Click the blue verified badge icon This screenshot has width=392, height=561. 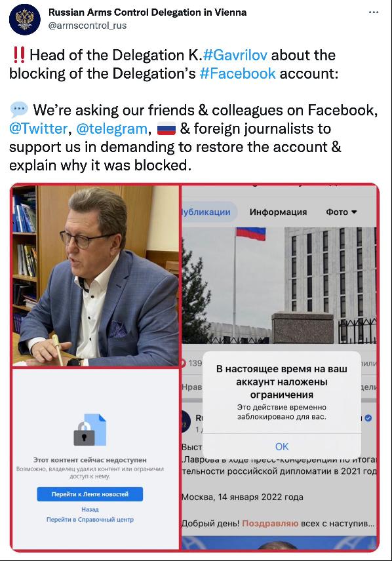click(368, 418)
